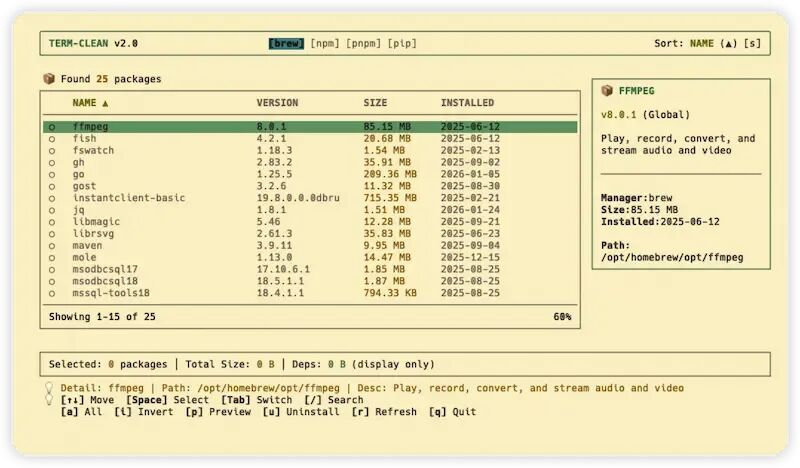Select the librsvg package name
The width and height of the screenshot is (800, 468).
point(93,234)
